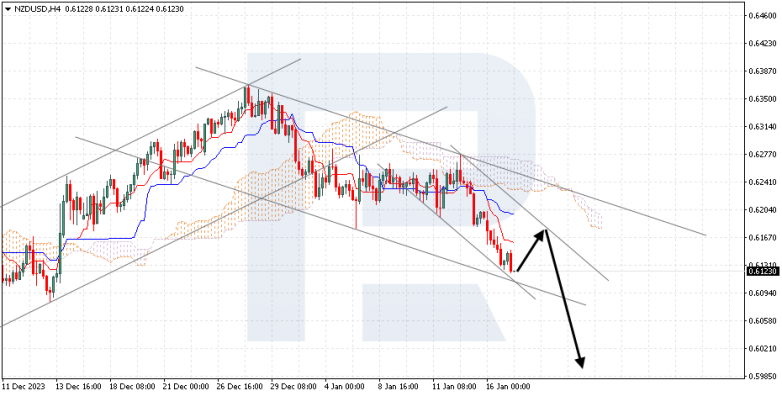The image size is (782, 396).
Task: Click the 18 Dec 08:00 date label
Action: [132, 387]
